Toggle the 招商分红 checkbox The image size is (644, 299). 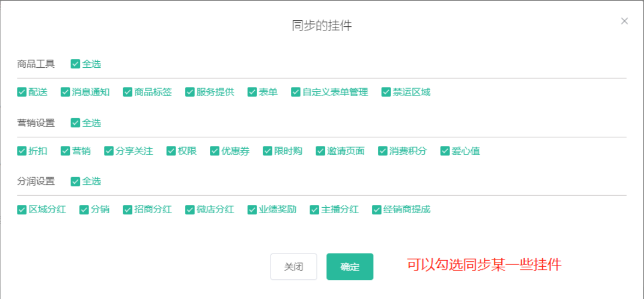(x=128, y=209)
